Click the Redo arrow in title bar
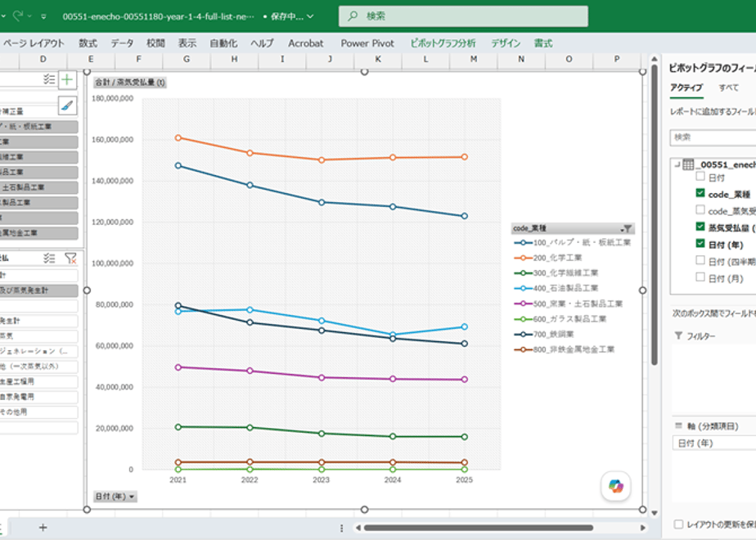Image resolution: width=756 pixels, height=540 pixels. click(18, 16)
